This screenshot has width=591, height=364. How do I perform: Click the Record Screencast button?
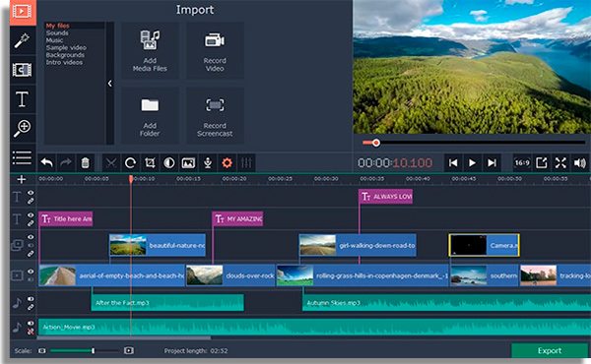click(x=215, y=115)
